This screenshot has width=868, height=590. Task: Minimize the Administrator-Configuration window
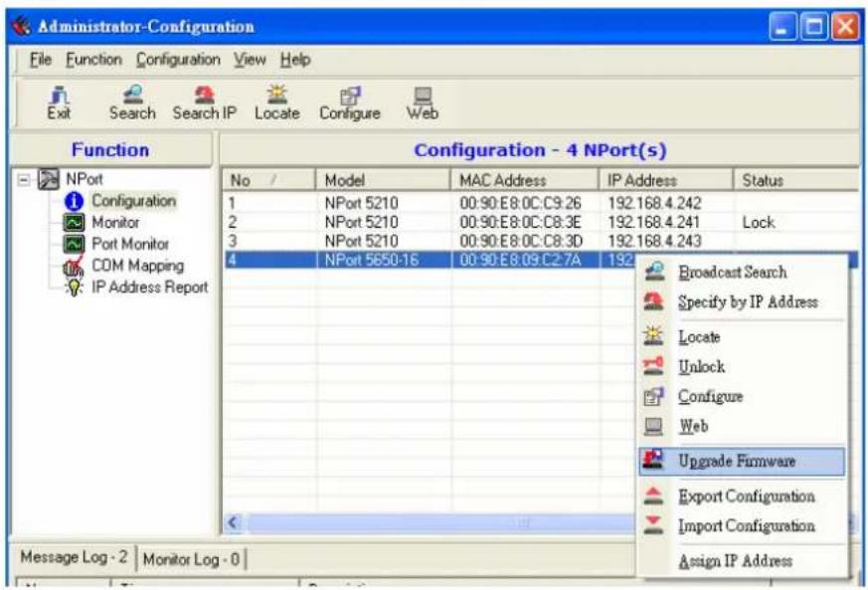click(782, 26)
